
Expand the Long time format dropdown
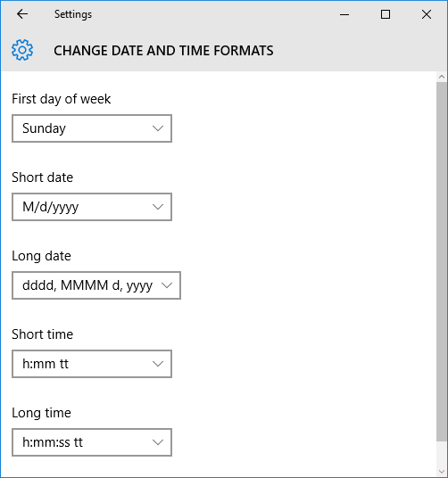click(92, 442)
